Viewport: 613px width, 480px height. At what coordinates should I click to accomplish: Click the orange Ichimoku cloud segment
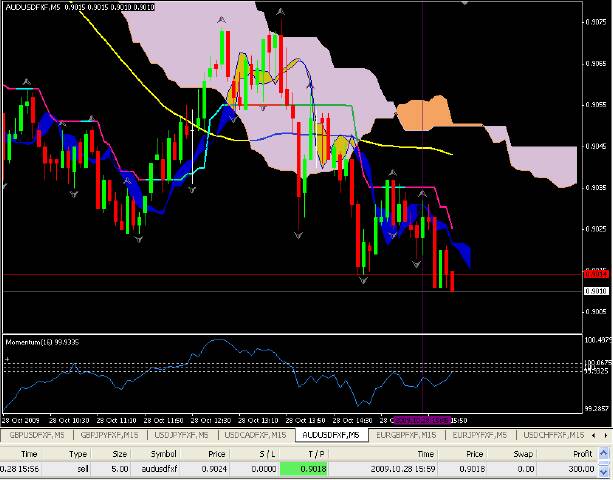(x=425, y=113)
